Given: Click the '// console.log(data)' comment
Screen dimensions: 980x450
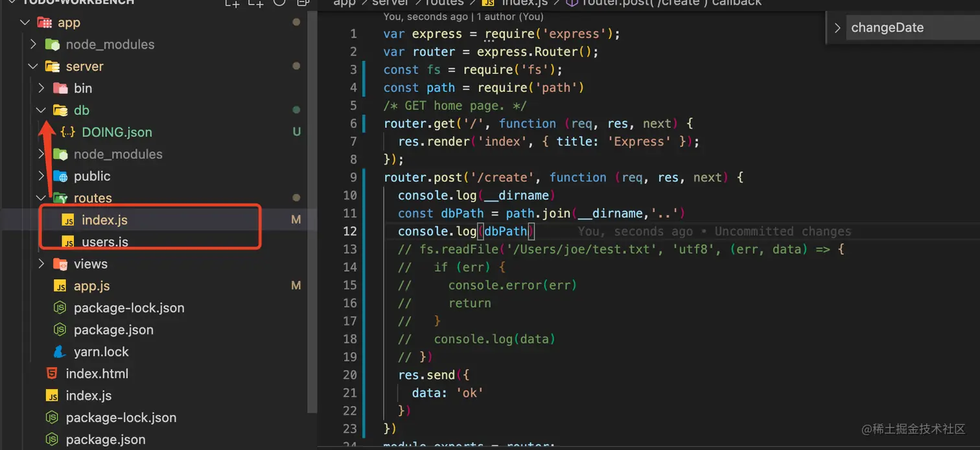Looking at the screenshot, I should pyautogui.click(x=477, y=339).
